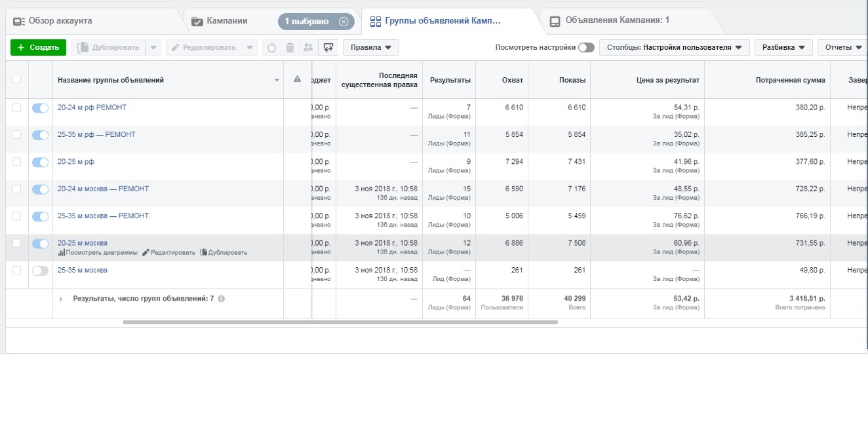This screenshot has width=868, height=433.
Task: Turn off the 20-25 м рф ad set switch
Action: click(x=40, y=162)
